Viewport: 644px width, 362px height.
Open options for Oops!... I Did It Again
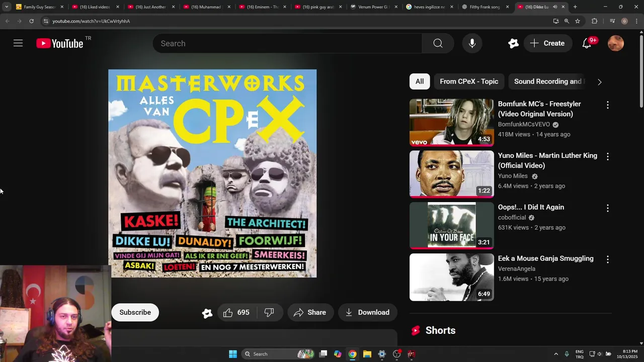607,208
